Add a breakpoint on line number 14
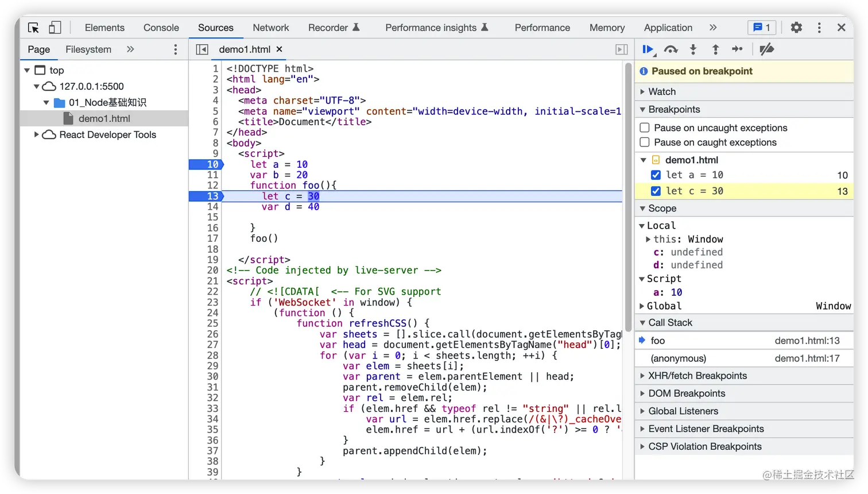This screenshot has width=868, height=494. (212, 207)
